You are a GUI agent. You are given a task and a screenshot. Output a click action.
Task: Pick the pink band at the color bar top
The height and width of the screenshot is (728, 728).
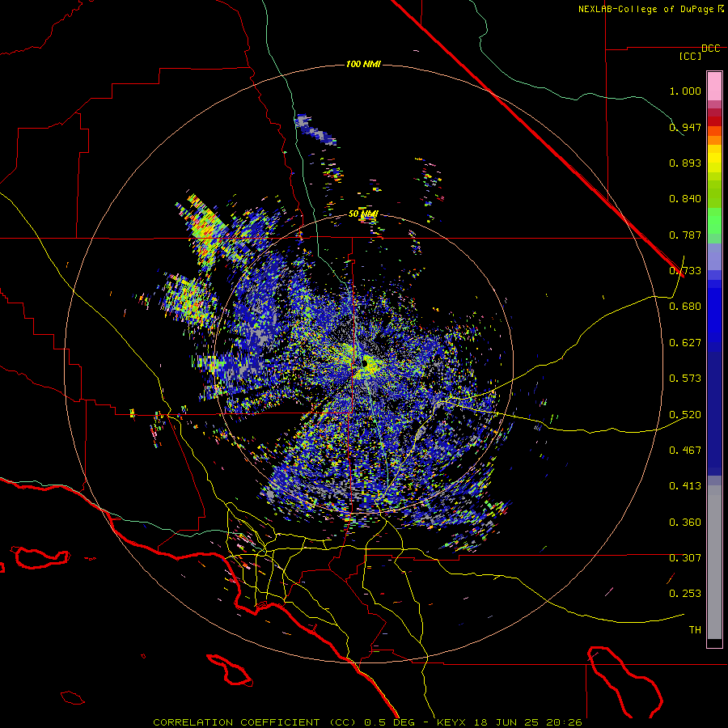[x=714, y=87]
